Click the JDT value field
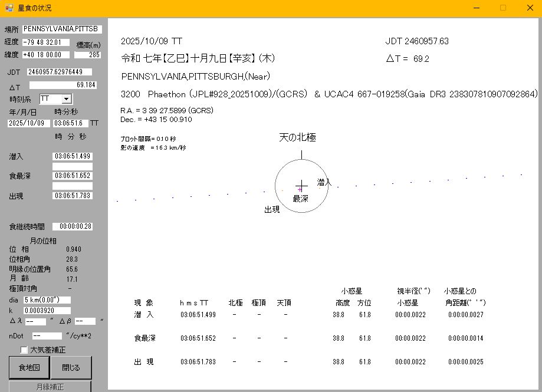The image size is (542, 392). pyautogui.click(x=55, y=72)
